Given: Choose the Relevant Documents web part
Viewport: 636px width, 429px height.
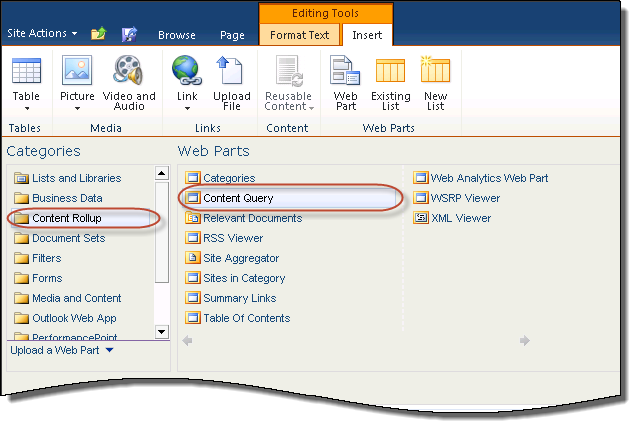Looking at the screenshot, I should coord(244,218).
